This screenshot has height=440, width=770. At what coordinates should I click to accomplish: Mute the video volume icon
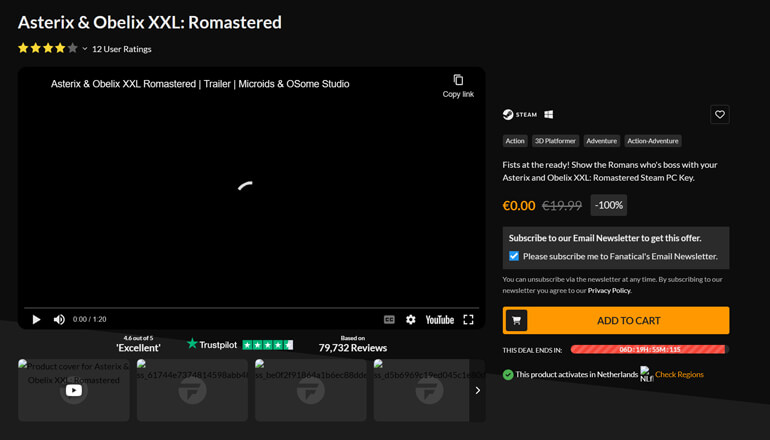(59, 320)
